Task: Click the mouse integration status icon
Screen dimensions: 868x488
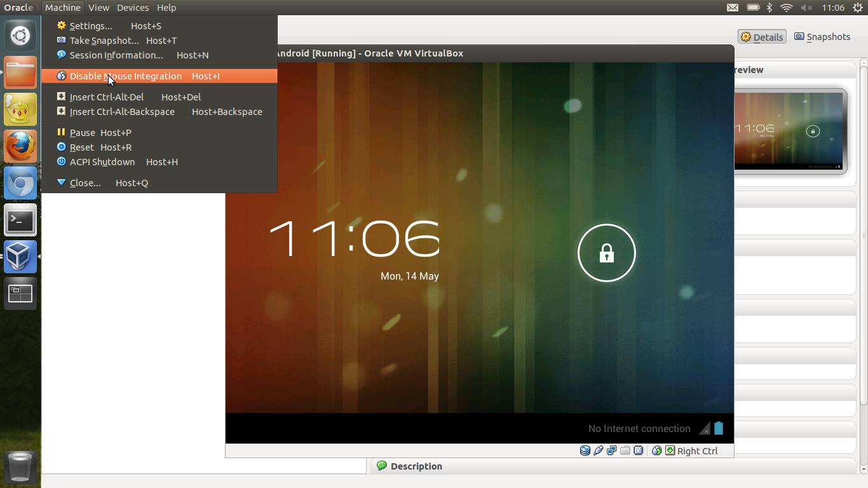Action: tap(657, 451)
